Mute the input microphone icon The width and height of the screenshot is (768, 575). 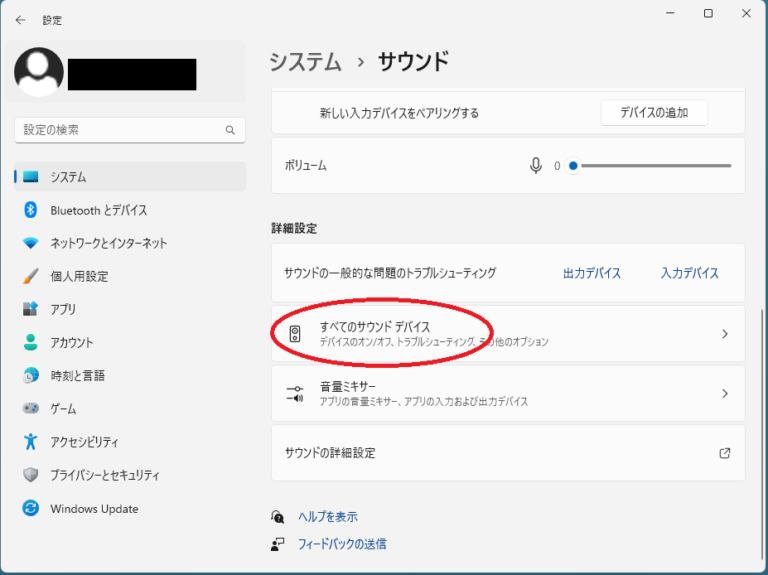(536, 166)
